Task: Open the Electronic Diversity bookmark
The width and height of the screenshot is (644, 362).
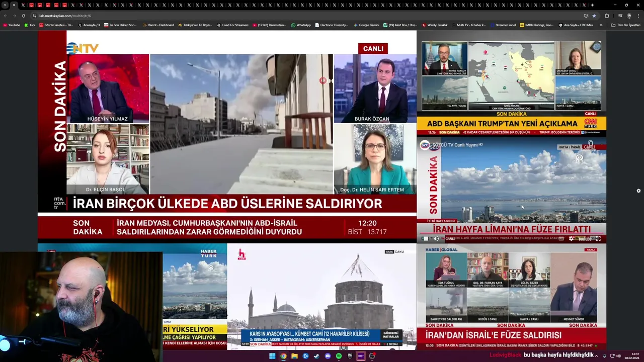Action: click(x=331, y=25)
